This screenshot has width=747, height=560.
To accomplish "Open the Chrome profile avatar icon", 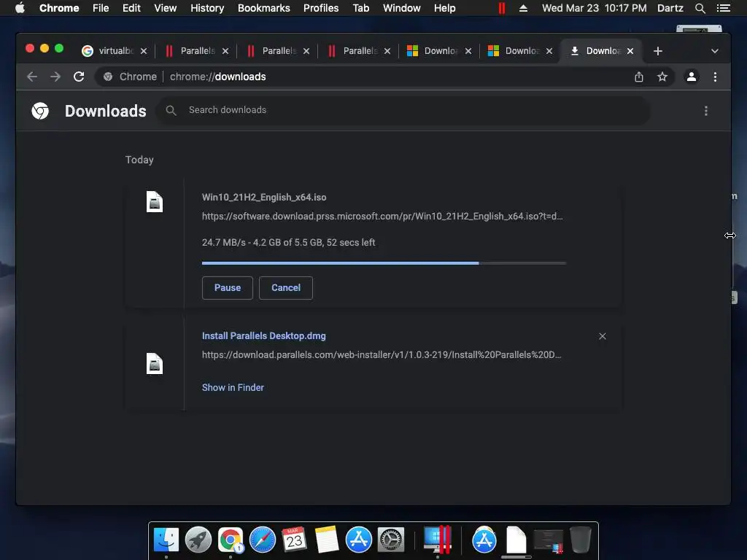I will coord(692,77).
